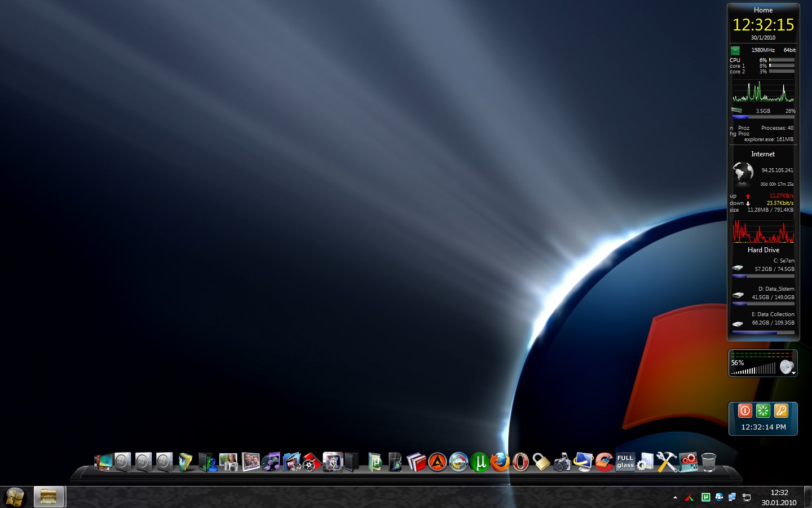Open the music note dock icon
This screenshot has height=508, width=812.
(271, 462)
